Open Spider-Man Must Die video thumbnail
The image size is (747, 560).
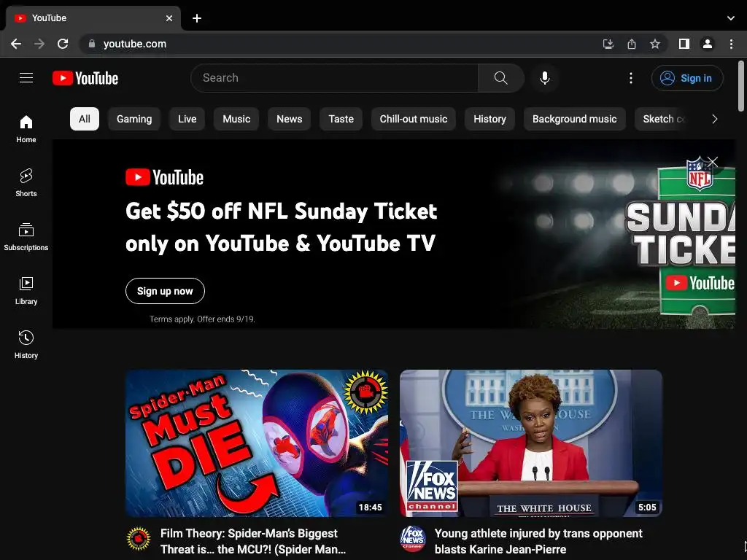(257, 443)
